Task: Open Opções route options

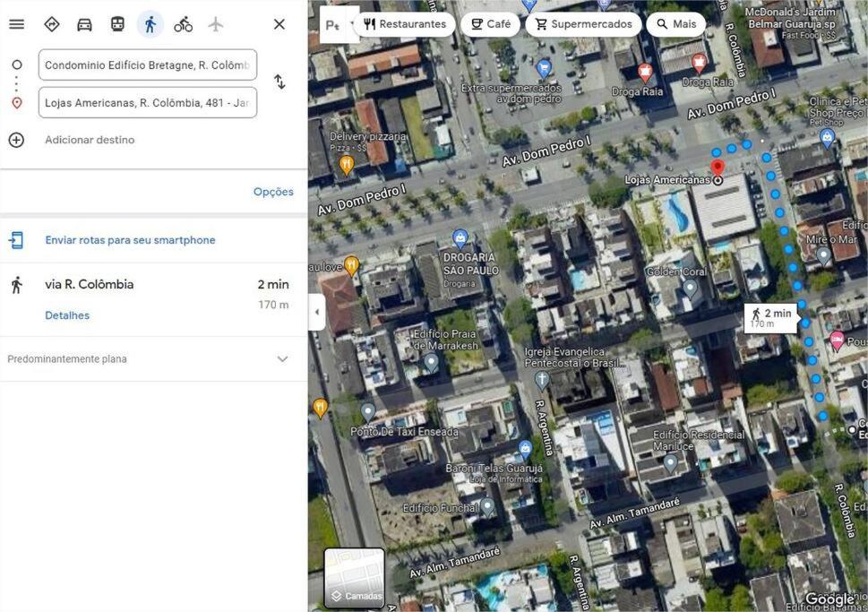Action: pyautogui.click(x=273, y=192)
